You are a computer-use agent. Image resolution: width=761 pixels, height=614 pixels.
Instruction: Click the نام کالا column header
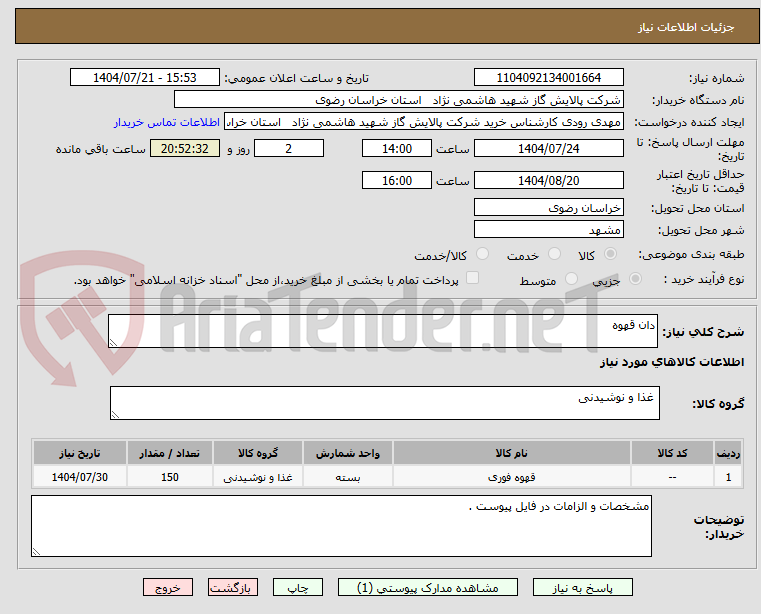[512, 453]
